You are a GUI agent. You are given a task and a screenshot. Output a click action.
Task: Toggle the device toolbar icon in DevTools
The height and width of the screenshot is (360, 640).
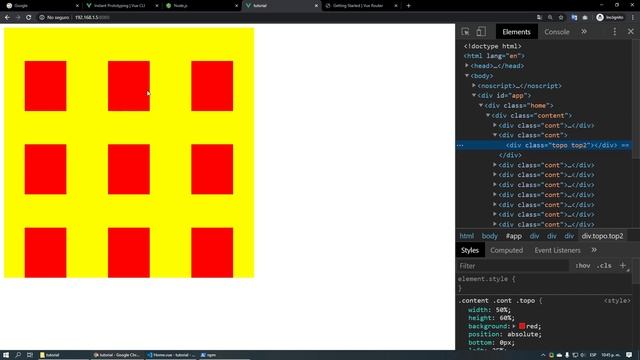coord(481,32)
